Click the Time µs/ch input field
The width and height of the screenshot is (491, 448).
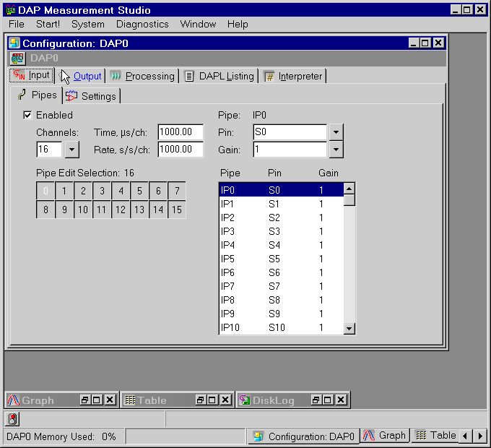point(181,132)
